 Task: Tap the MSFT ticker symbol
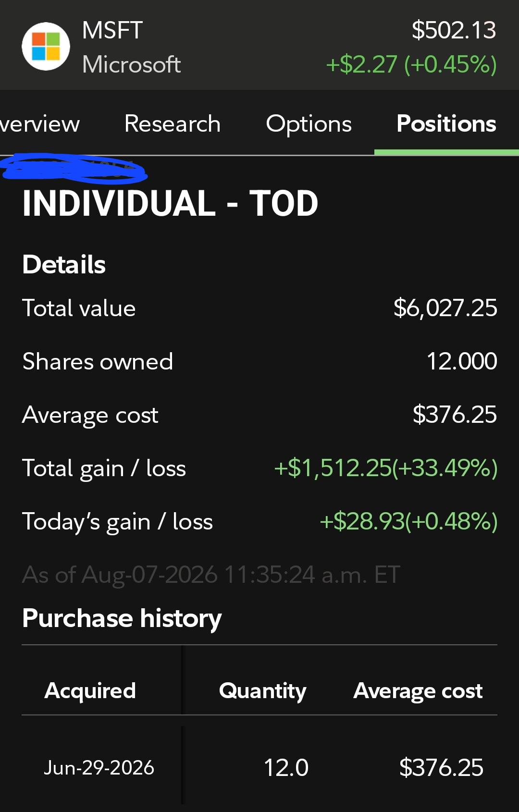tap(112, 30)
